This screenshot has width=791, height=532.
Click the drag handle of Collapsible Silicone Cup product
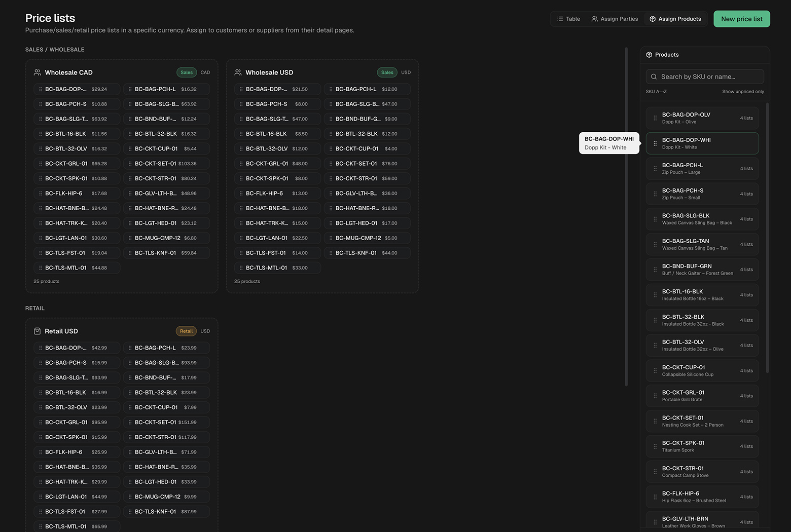pyautogui.click(x=655, y=371)
